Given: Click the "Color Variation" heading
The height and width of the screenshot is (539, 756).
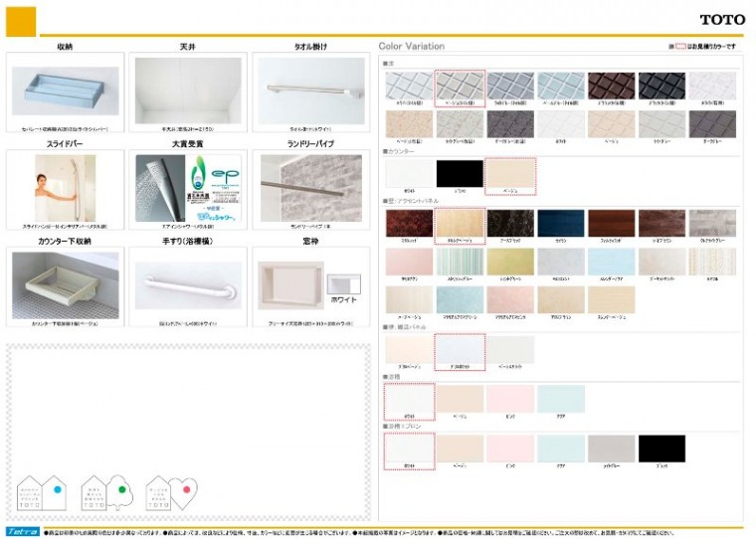Looking at the screenshot, I should point(411,47).
